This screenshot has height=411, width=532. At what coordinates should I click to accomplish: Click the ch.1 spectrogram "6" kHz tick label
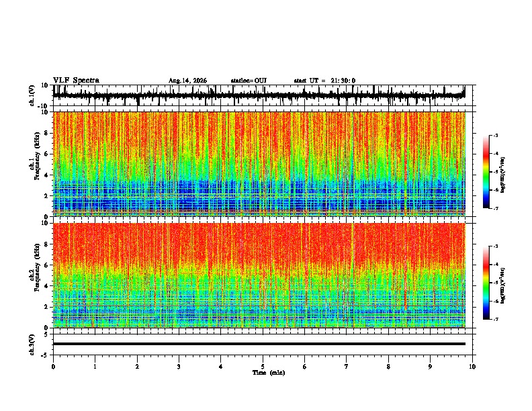pos(46,154)
